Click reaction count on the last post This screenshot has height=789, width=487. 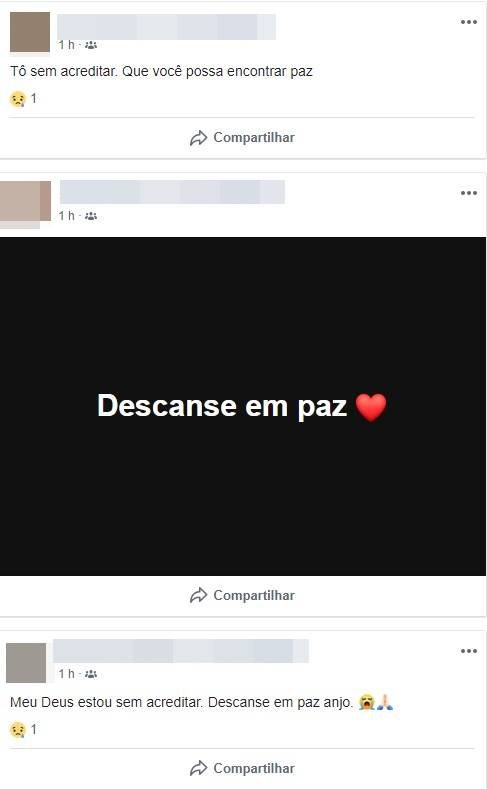coord(34,729)
